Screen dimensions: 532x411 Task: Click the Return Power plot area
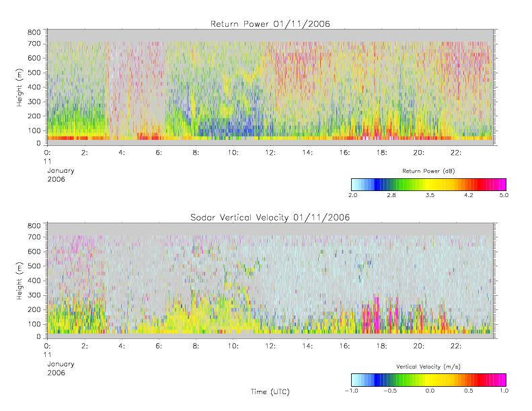pos(270,87)
